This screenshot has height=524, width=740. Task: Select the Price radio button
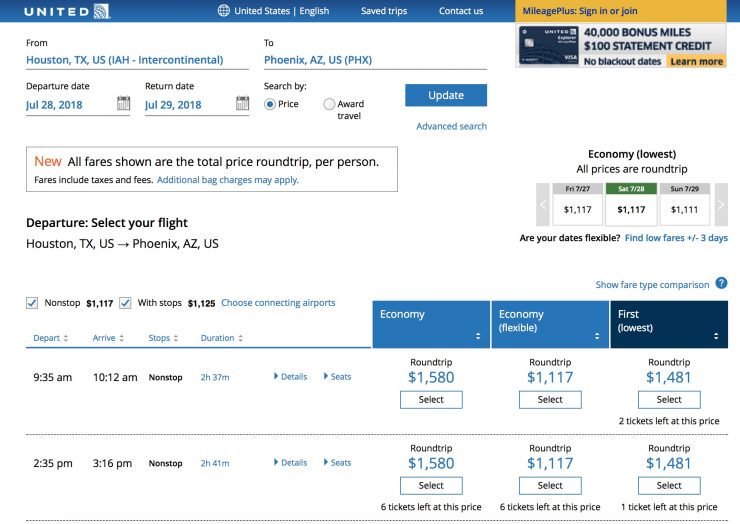[269, 104]
